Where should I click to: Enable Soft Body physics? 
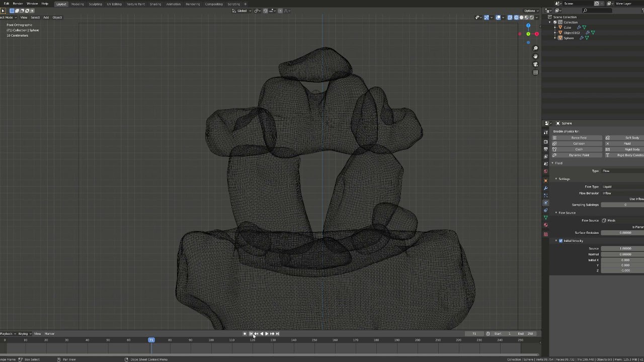pyautogui.click(x=624, y=138)
